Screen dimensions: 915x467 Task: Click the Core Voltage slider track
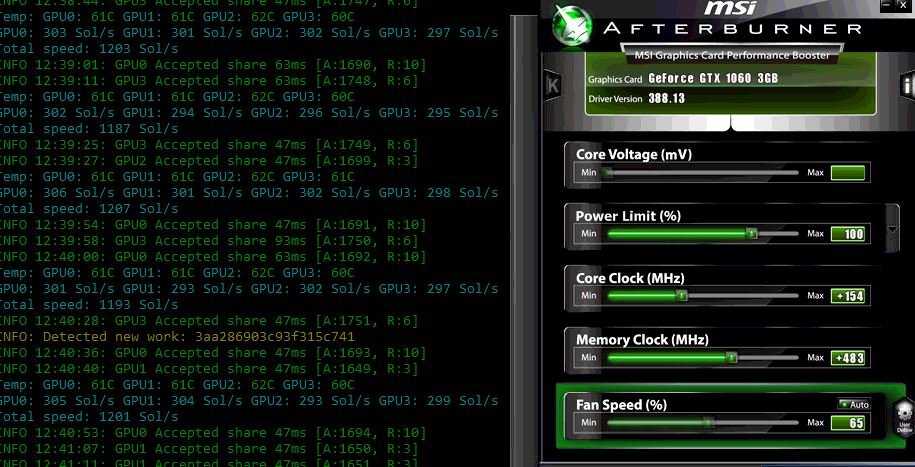click(702, 172)
